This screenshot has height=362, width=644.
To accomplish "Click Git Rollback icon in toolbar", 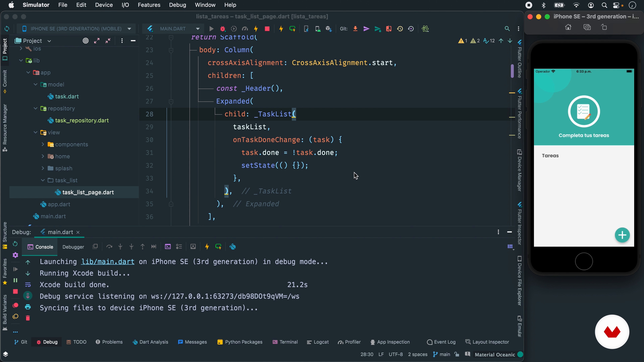I will [x=411, y=29].
